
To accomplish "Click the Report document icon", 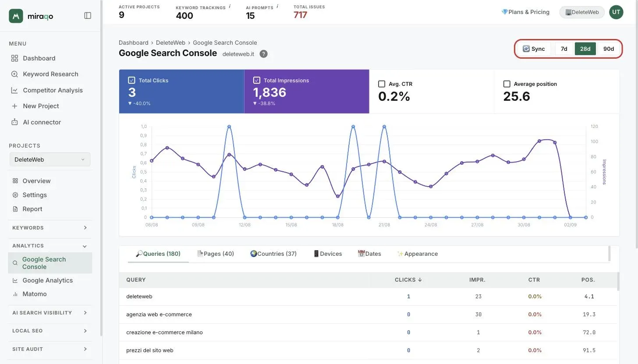I will click(15, 209).
